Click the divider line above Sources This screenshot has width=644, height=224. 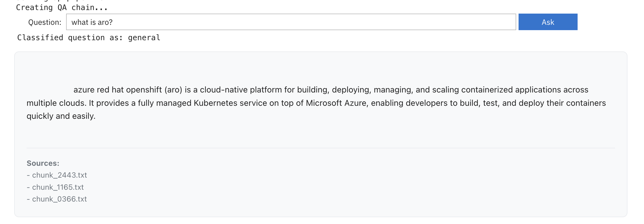321,148
